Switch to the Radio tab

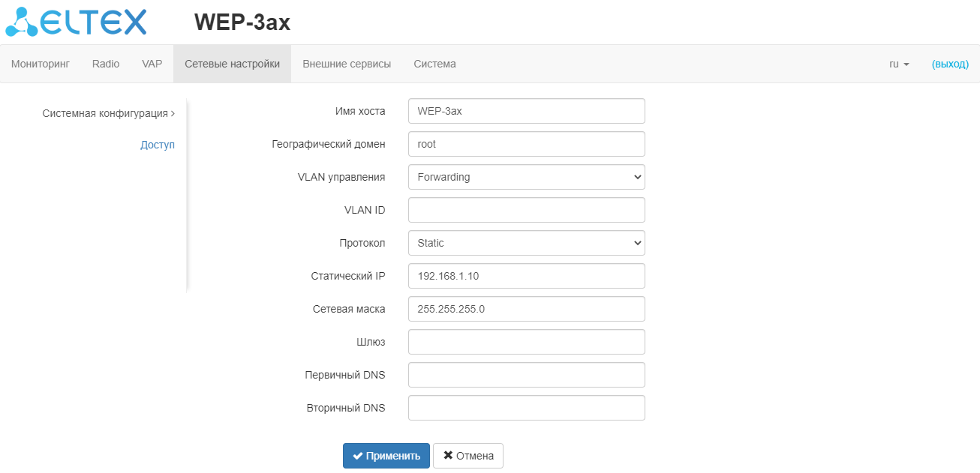click(106, 64)
